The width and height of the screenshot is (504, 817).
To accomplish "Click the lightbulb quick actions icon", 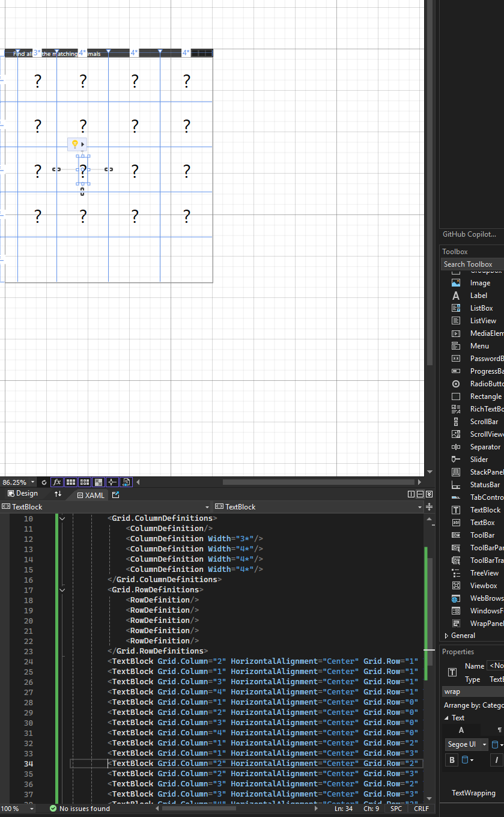I will (x=75, y=144).
